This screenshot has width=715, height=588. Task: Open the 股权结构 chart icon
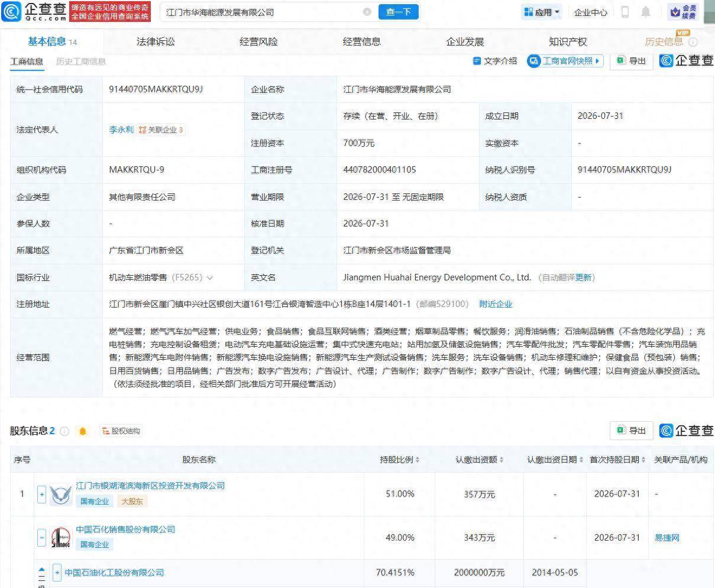tap(121, 431)
